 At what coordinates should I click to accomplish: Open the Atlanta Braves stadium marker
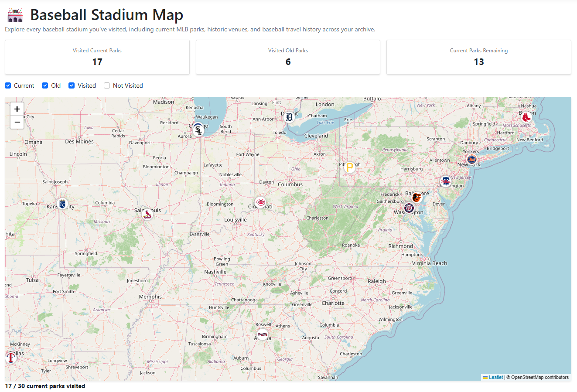click(x=263, y=335)
